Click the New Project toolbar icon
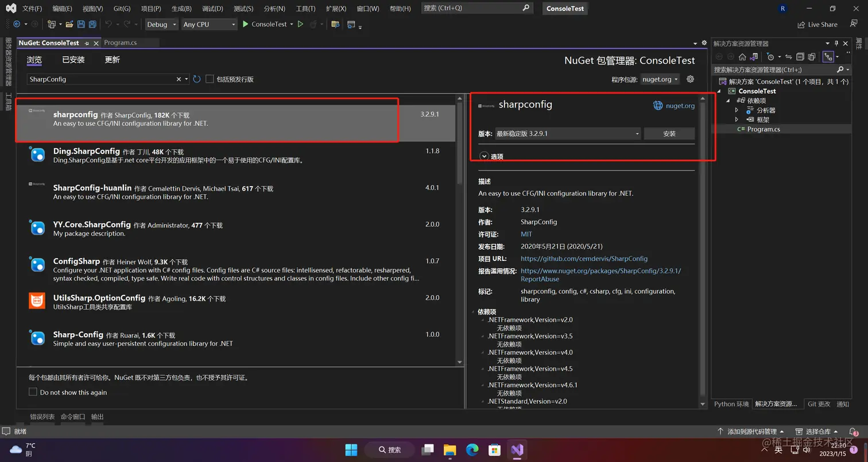The height and width of the screenshot is (462, 868). click(52, 24)
